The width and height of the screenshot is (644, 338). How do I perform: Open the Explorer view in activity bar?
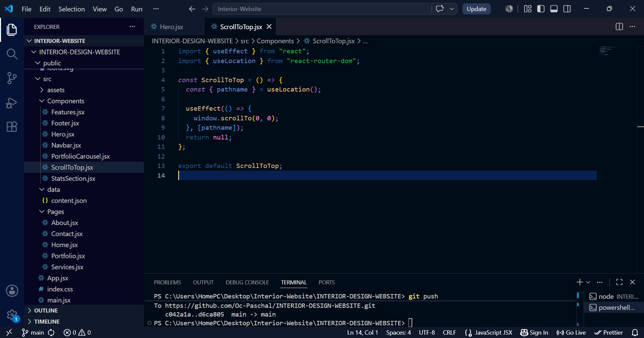click(x=12, y=29)
